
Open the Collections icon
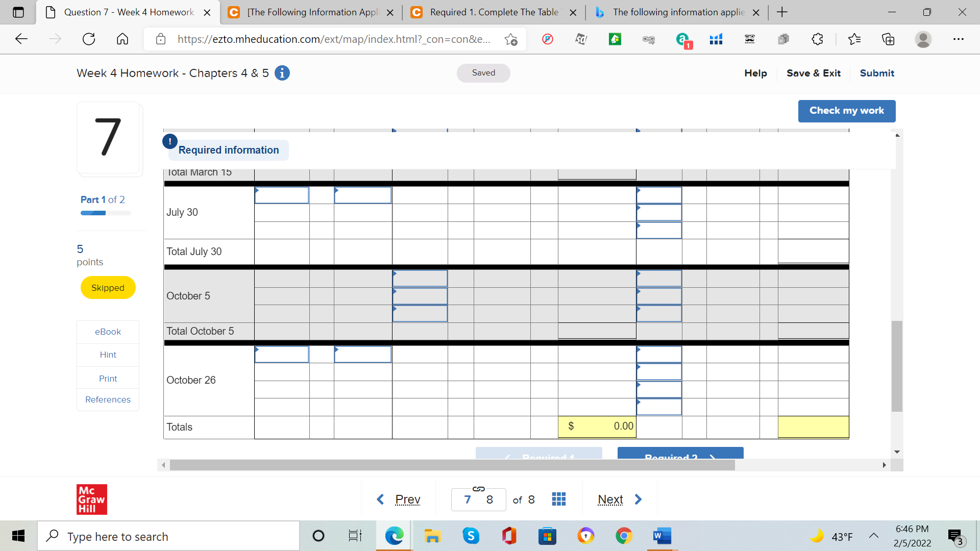(888, 39)
